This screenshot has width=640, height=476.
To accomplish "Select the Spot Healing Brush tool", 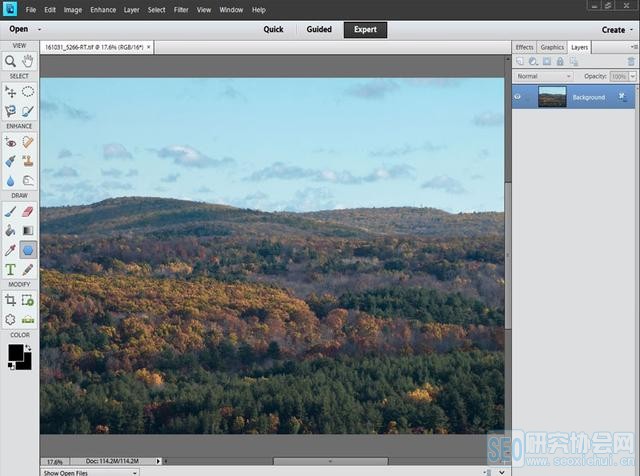I will coord(28,142).
